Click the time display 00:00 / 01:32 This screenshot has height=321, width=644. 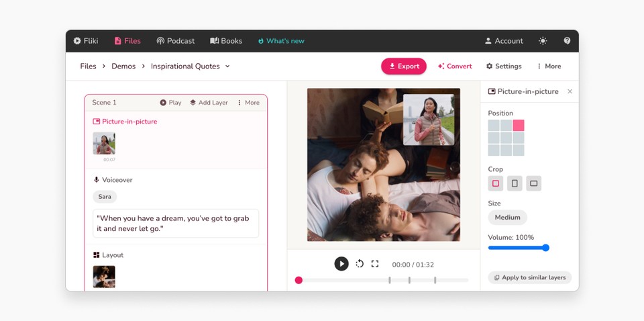413,265
